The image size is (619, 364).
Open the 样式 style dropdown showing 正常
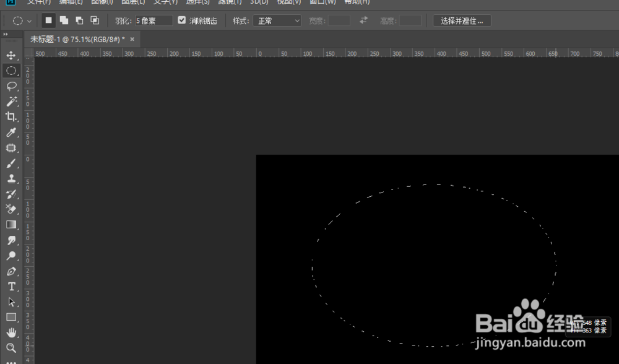click(x=277, y=20)
